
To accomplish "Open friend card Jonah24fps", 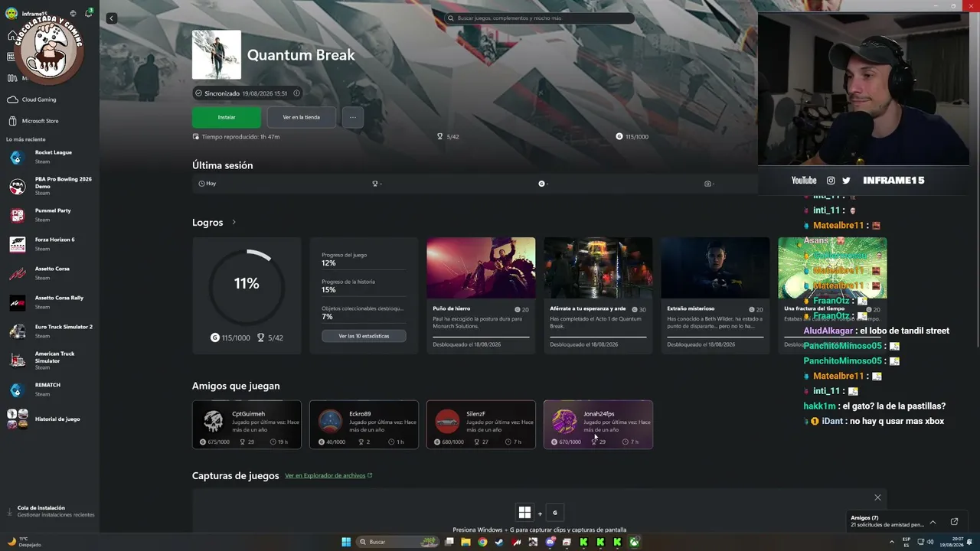I will click(598, 425).
